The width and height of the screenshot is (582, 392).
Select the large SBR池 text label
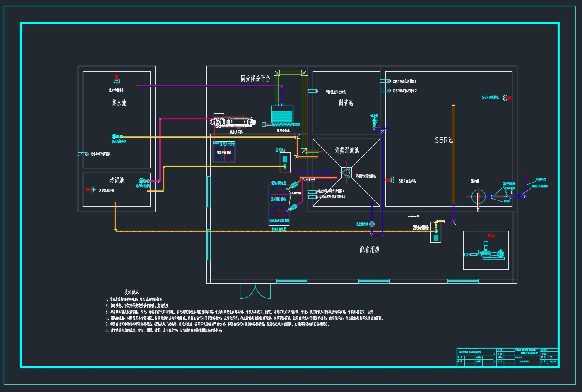pos(444,140)
